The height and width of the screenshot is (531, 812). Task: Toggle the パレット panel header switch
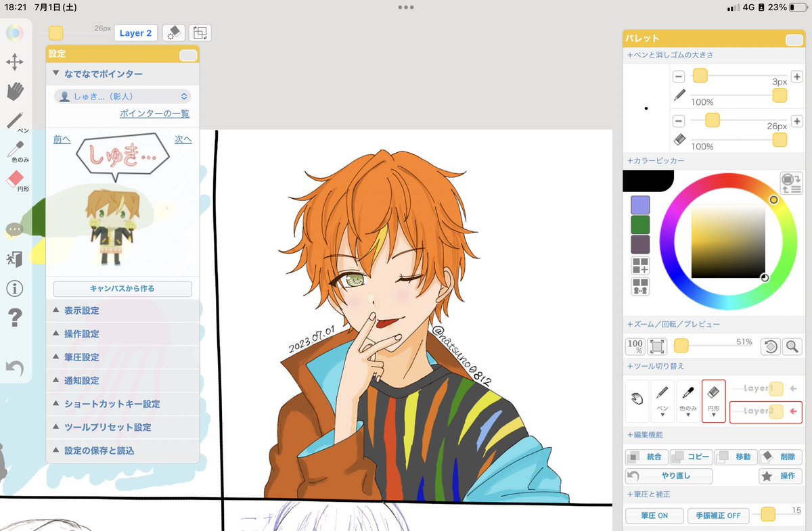point(794,40)
